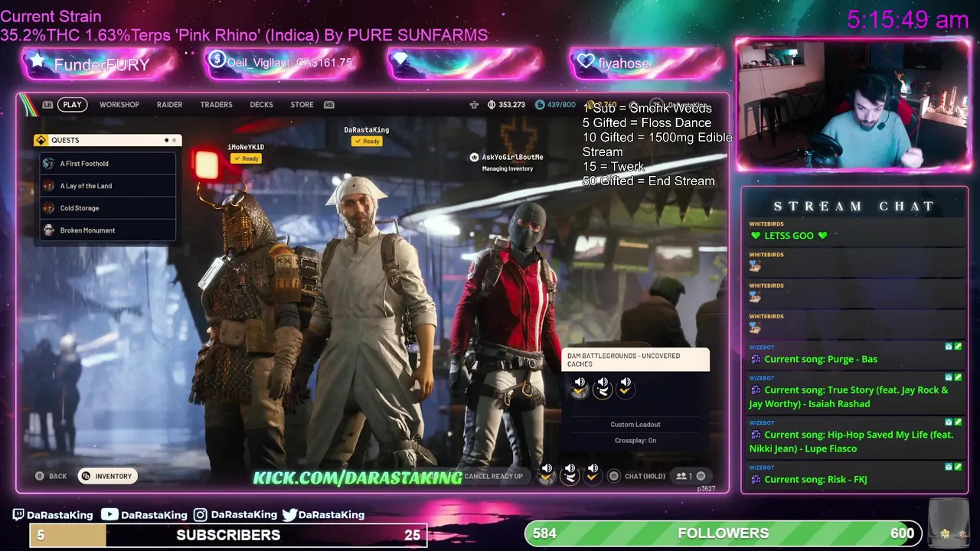Image resolution: width=980 pixels, height=551 pixels.
Task: Click the YouTube logo next to DaRastaKing
Action: 109,515
